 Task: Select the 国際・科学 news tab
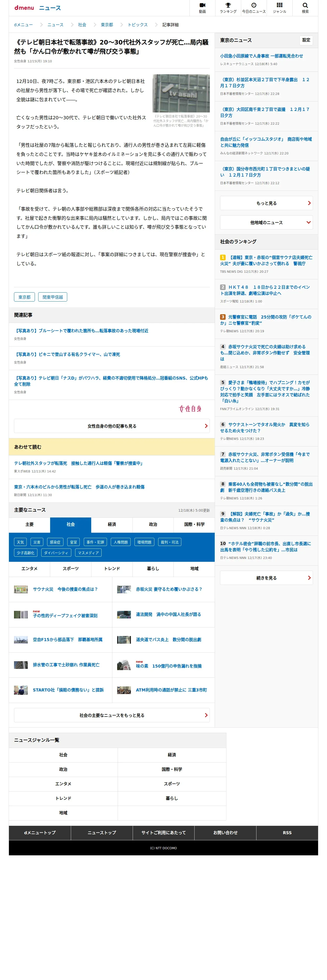pyautogui.click(x=194, y=525)
